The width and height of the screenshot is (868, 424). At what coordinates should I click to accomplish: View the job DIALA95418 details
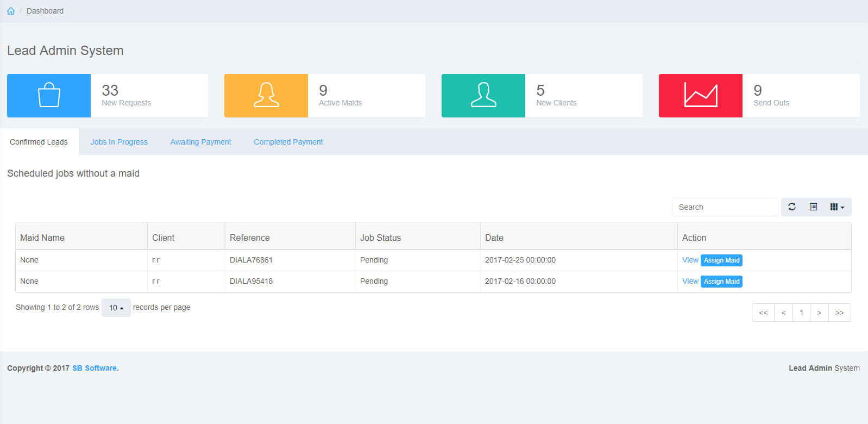(690, 281)
